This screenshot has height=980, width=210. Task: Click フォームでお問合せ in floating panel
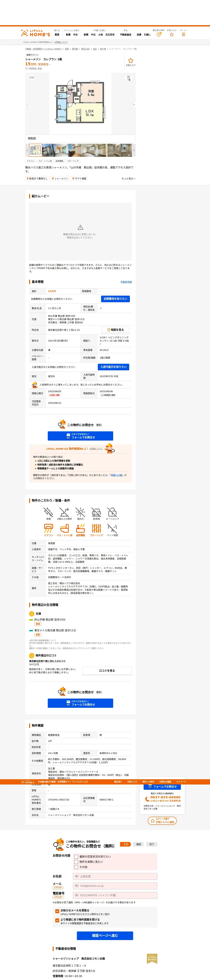coord(162,787)
